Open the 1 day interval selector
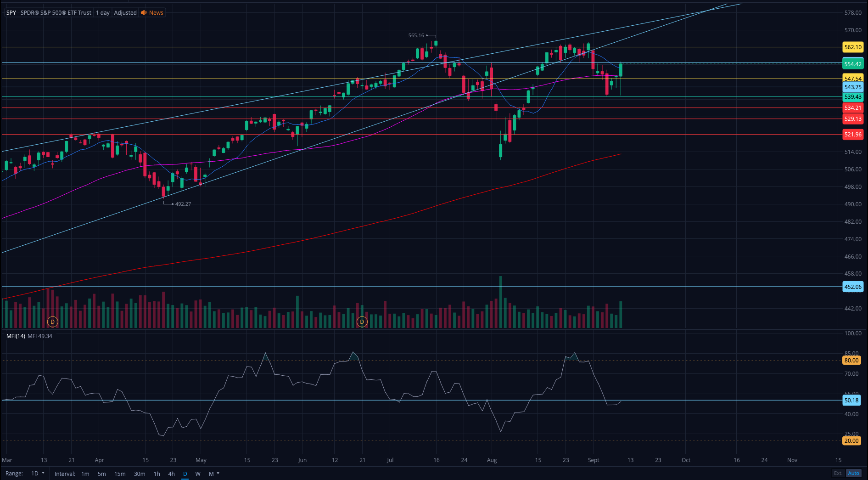 click(x=103, y=13)
